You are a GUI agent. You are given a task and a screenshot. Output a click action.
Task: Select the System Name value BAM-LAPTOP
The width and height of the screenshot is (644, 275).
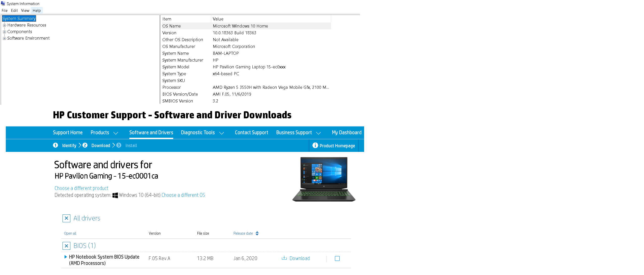pos(226,53)
